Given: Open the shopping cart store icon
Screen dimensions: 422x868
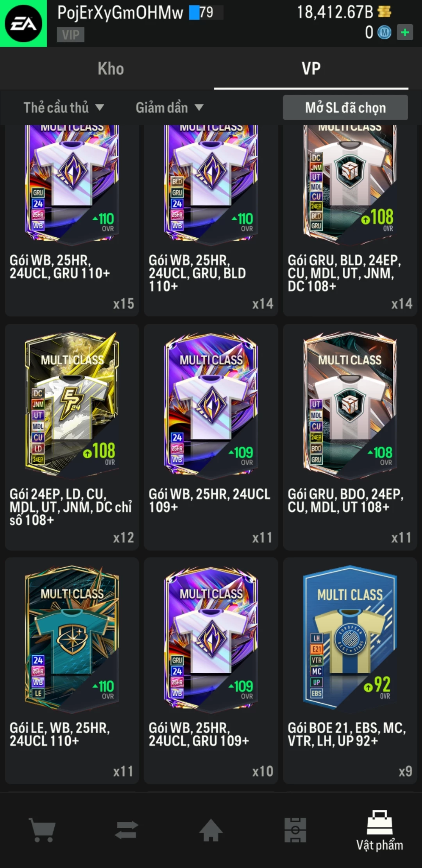Looking at the screenshot, I should (x=42, y=830).
